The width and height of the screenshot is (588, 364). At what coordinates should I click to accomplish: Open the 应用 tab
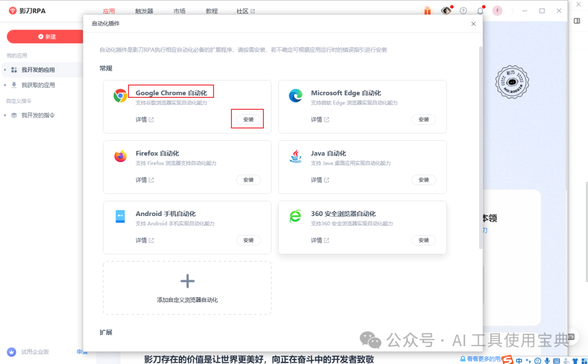109,11
